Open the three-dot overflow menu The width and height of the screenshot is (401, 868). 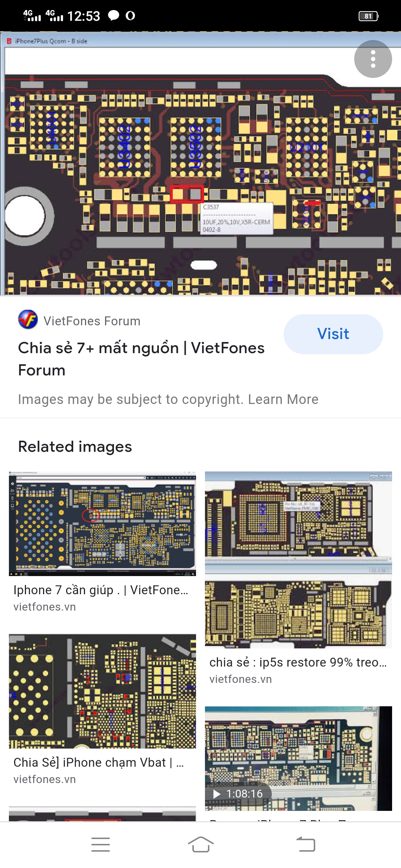pos(373,59)
